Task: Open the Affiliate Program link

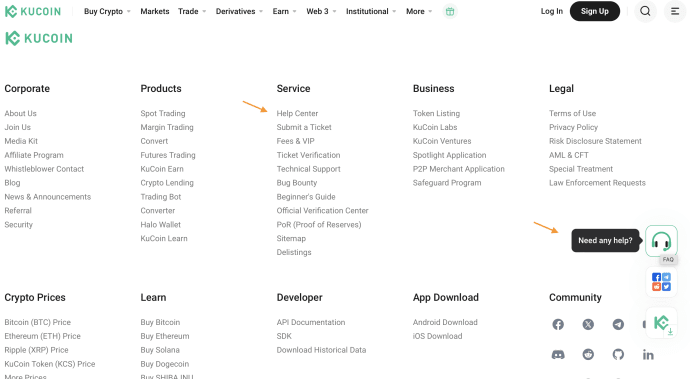Action: tap(34, 155)
